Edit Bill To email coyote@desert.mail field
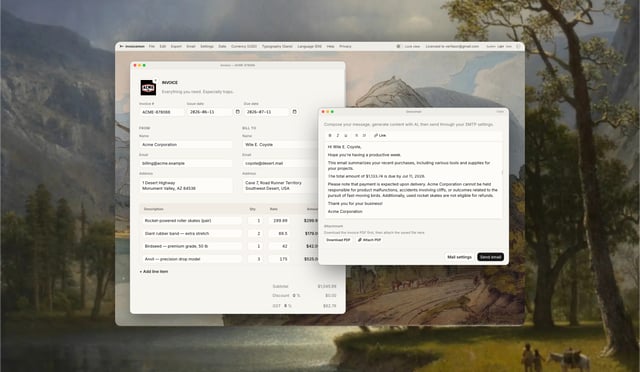The image size is (640, 372). pos(280,163)
